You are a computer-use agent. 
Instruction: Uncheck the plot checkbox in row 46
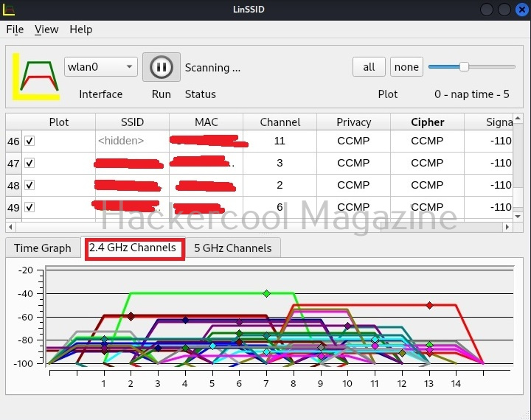tap(29, 141)
